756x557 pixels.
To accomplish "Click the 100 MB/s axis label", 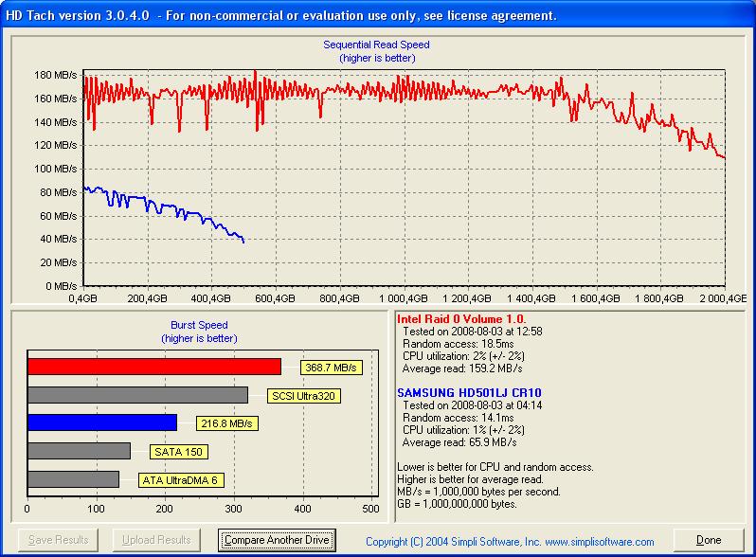I will 56,169.
